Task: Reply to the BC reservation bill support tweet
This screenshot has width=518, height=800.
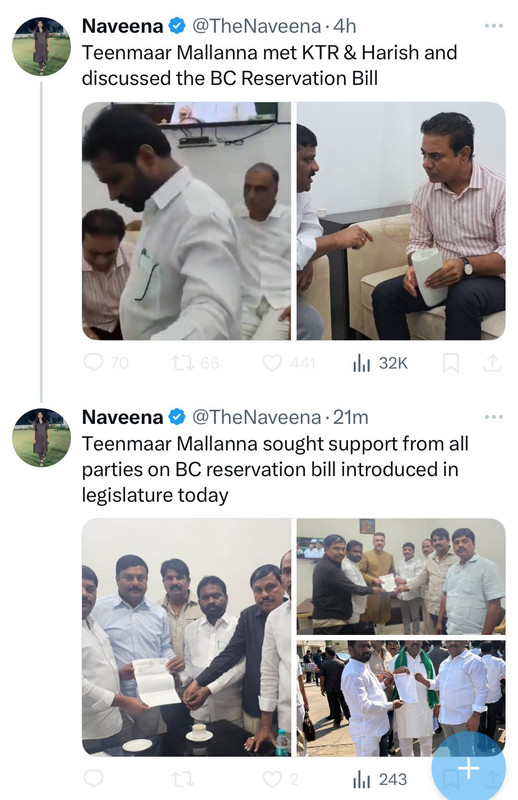Action: (x=94, y=779)
